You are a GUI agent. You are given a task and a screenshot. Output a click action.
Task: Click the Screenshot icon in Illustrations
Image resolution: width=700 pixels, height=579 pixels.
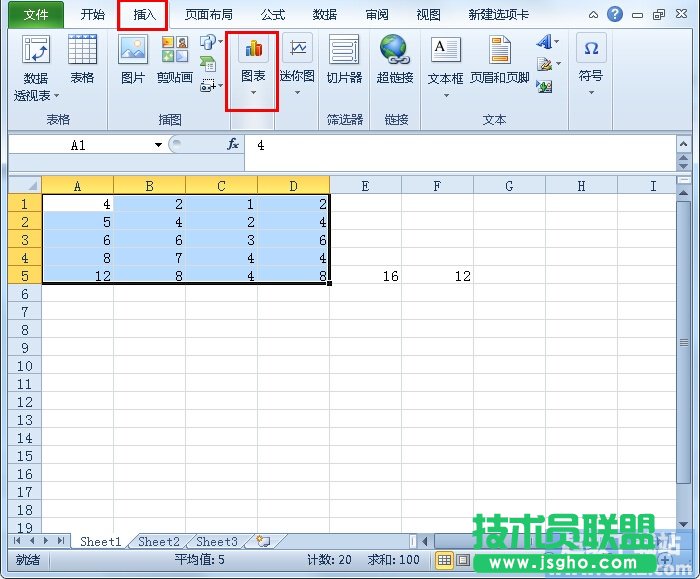coord(208,85)
